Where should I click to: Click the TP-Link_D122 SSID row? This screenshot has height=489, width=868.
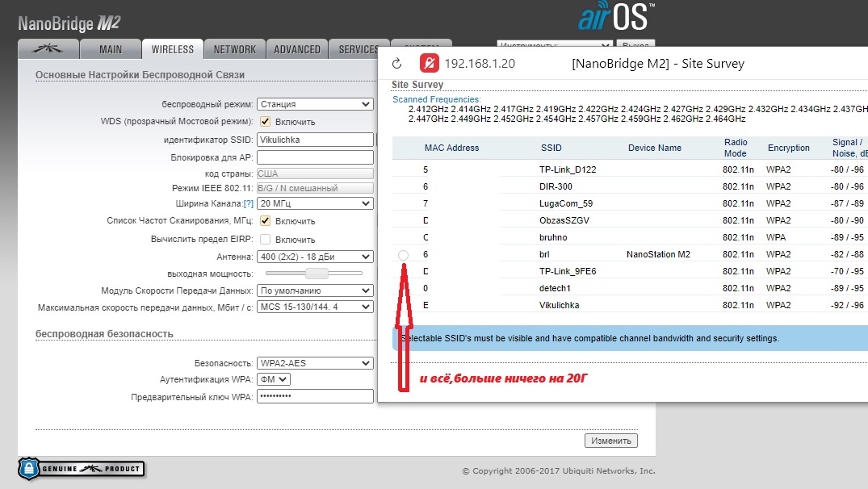[x=568, y=169]
